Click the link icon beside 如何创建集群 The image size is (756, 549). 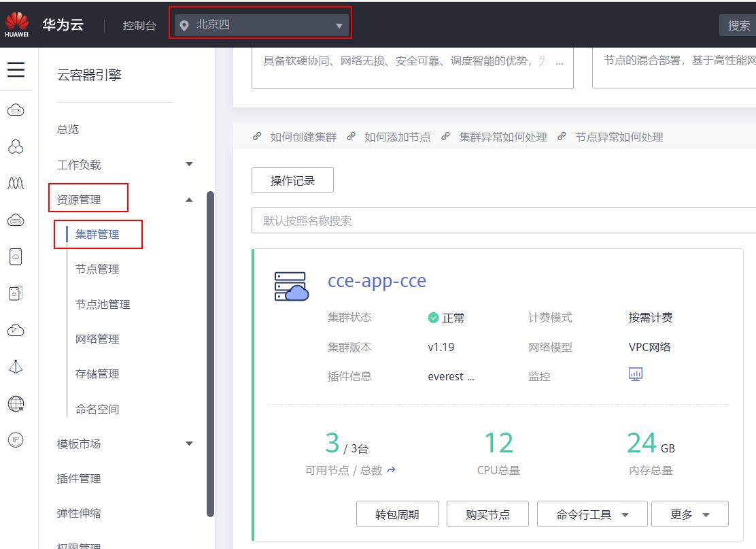(x=257, y=136)
